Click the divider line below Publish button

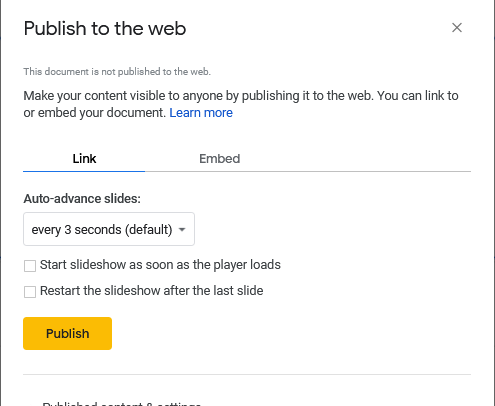coord(247,374)
